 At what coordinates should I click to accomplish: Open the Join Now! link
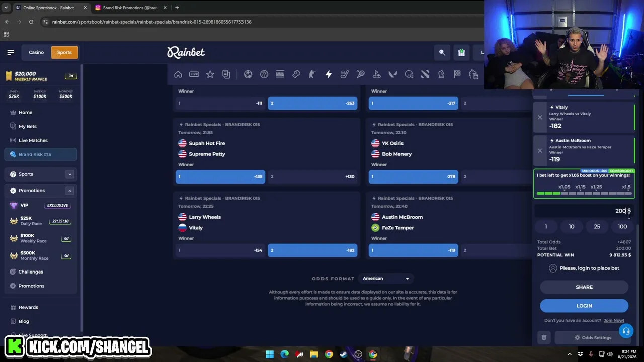614,320
